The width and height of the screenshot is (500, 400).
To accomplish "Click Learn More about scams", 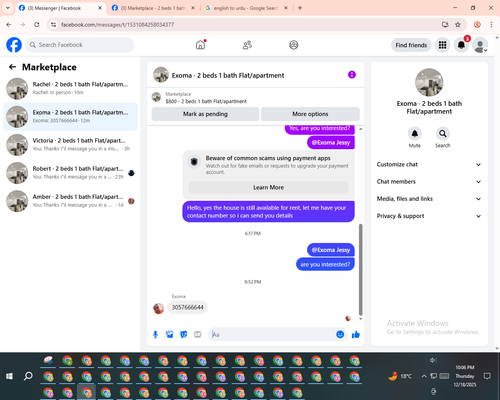I will [x=268, y=187].
